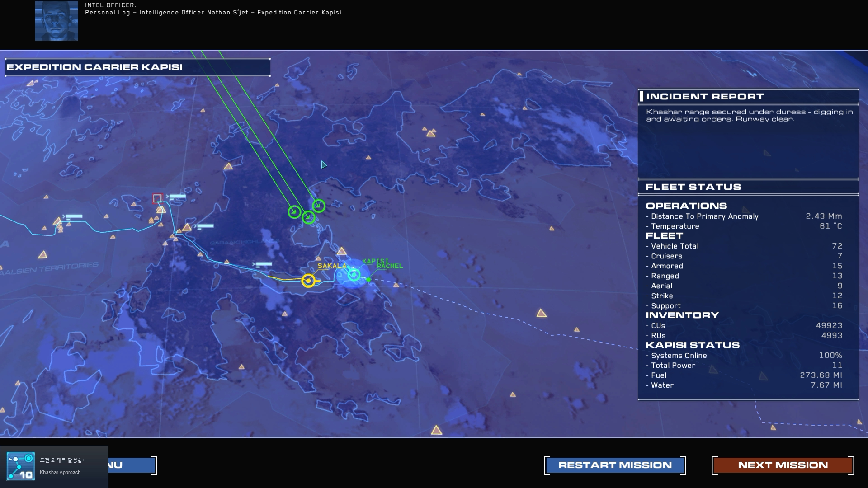
Task: Select the cyan Kapisi carrier marker
Action: pos(354,274)
